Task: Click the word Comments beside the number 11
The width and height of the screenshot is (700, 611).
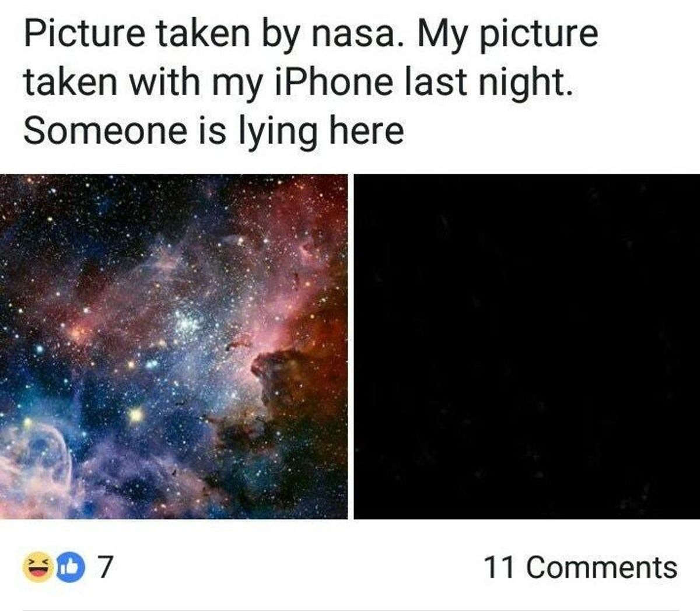Action: coord(603,567)
